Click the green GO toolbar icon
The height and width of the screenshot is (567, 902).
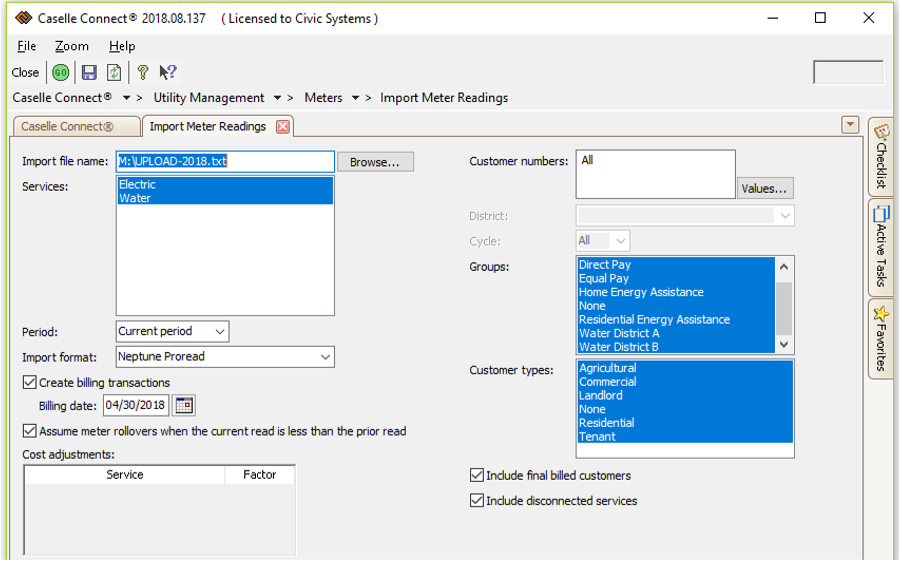coord(61,72)
